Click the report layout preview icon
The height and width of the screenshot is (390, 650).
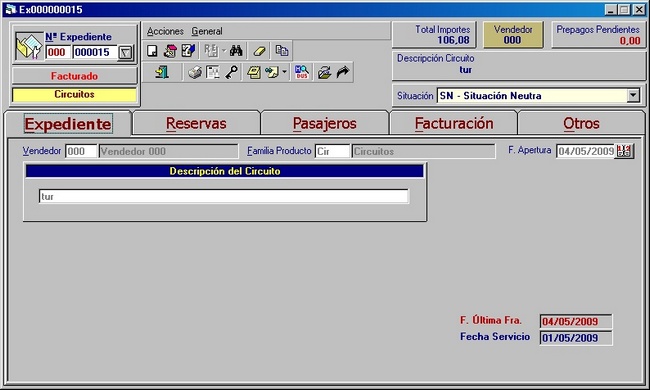tap(213, 73)
